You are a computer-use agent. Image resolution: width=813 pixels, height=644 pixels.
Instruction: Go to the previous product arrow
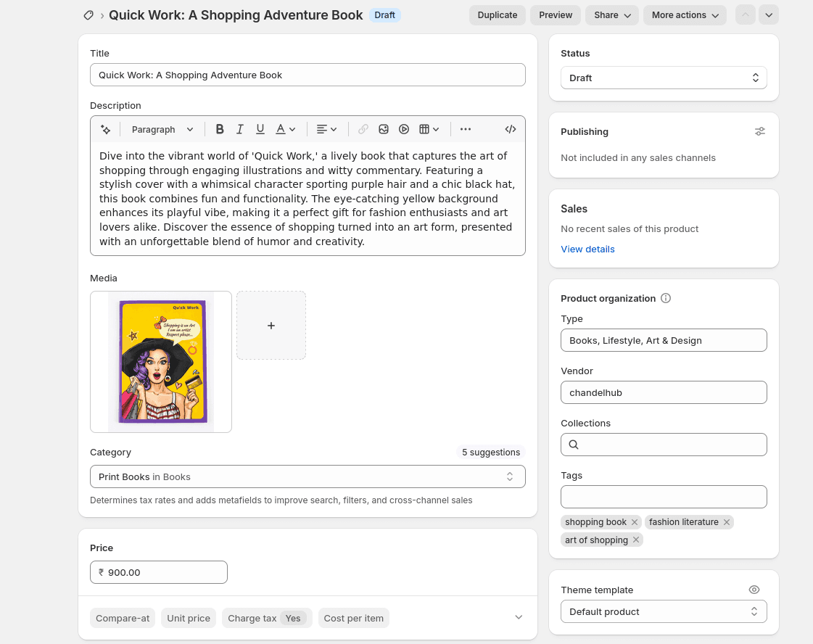pos(745,15)
